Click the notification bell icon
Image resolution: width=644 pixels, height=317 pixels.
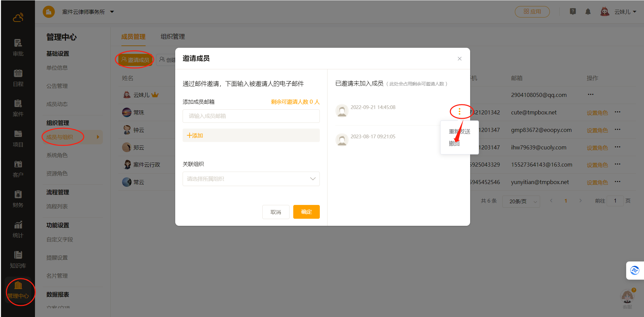pyautogui.click(x=588, y=12)
